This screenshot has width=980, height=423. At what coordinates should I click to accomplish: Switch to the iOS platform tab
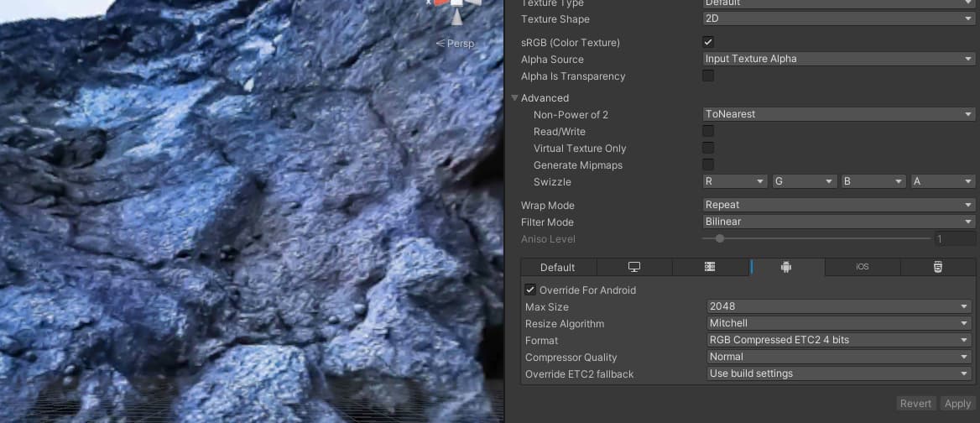(x=863, y=267)
